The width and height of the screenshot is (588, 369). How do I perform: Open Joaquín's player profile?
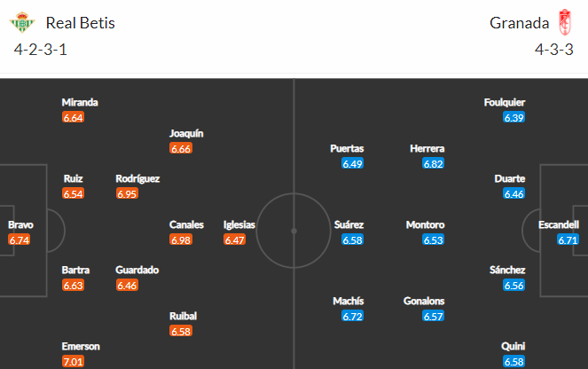tap(186, 134)
